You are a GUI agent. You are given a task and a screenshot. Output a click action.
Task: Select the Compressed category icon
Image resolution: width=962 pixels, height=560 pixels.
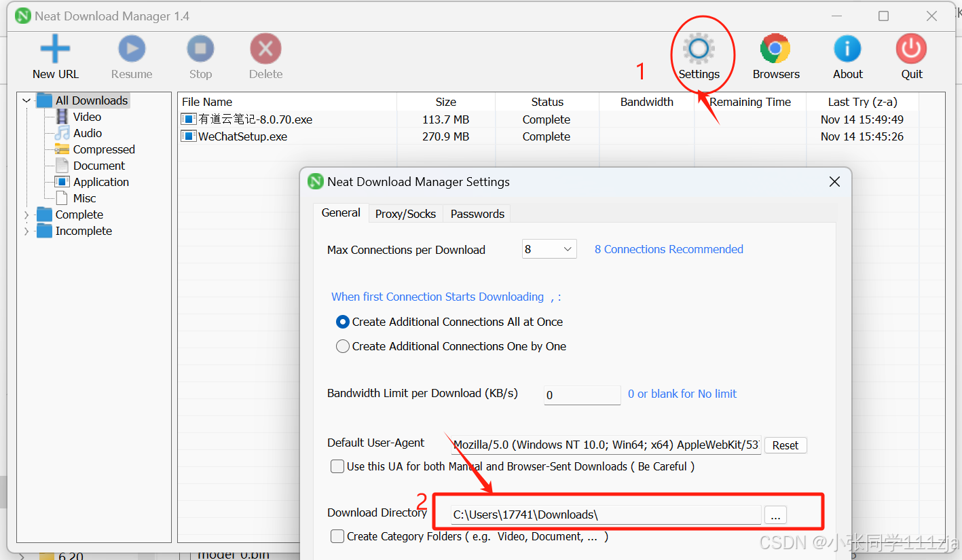coord(62,149)
